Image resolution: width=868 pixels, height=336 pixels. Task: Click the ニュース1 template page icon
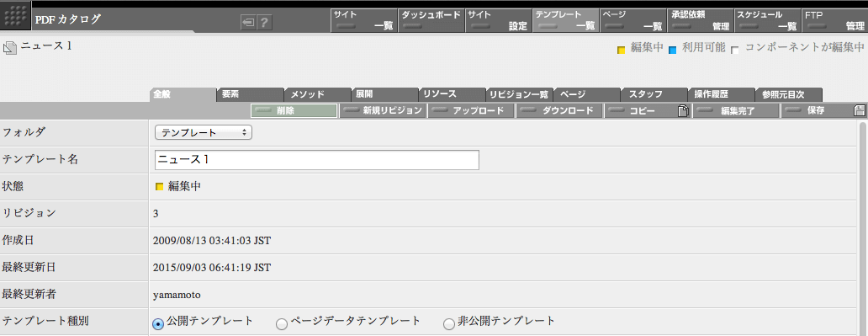(11, 48)
